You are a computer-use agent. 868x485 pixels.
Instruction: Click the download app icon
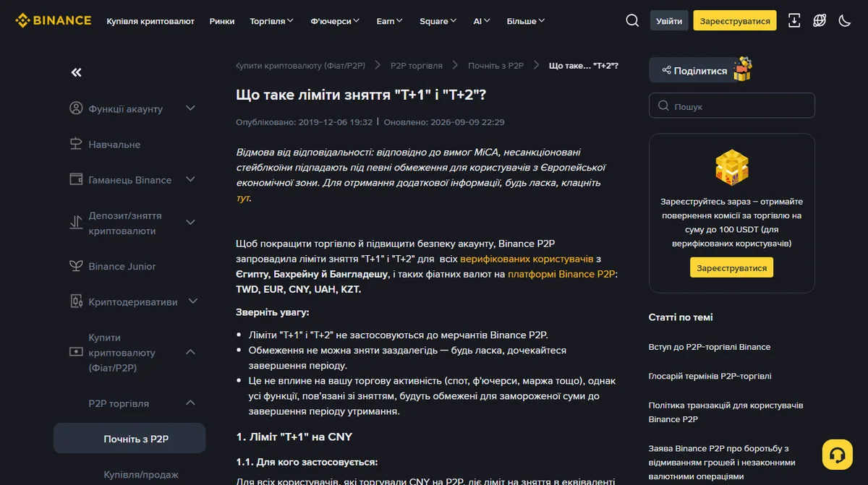pos(794,20)
